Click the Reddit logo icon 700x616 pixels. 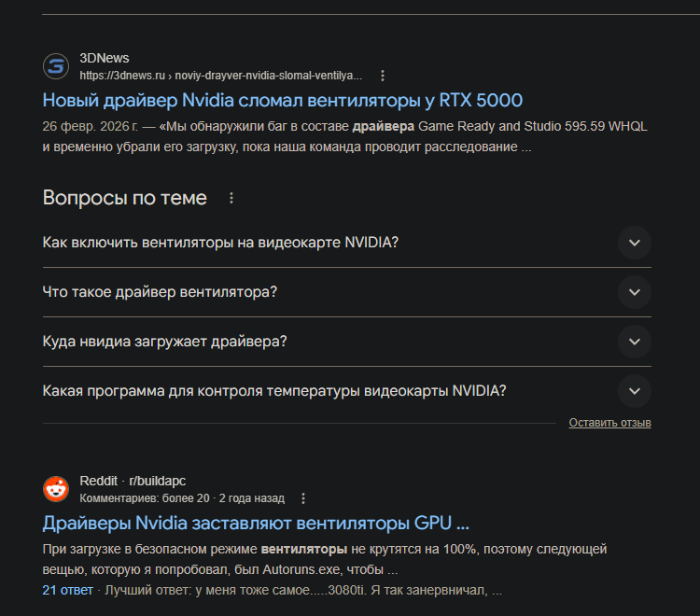click(56, 489)
